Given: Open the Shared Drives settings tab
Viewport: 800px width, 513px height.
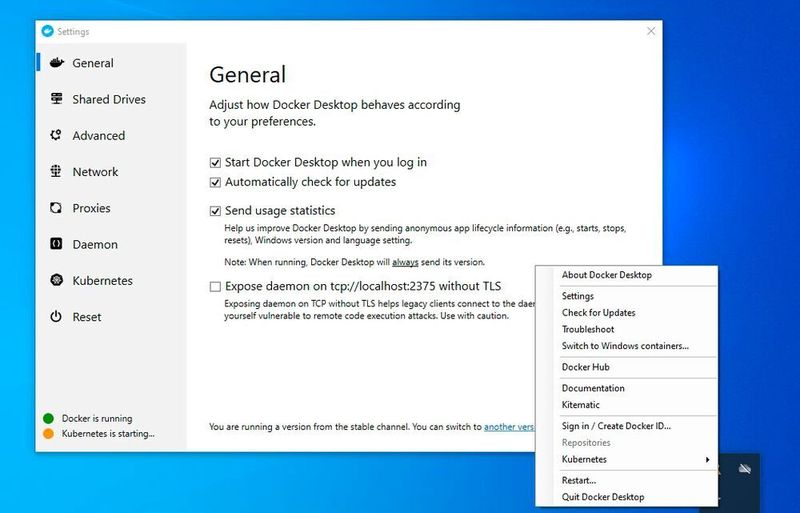Looking at the screenshot, I should (109, 99).
